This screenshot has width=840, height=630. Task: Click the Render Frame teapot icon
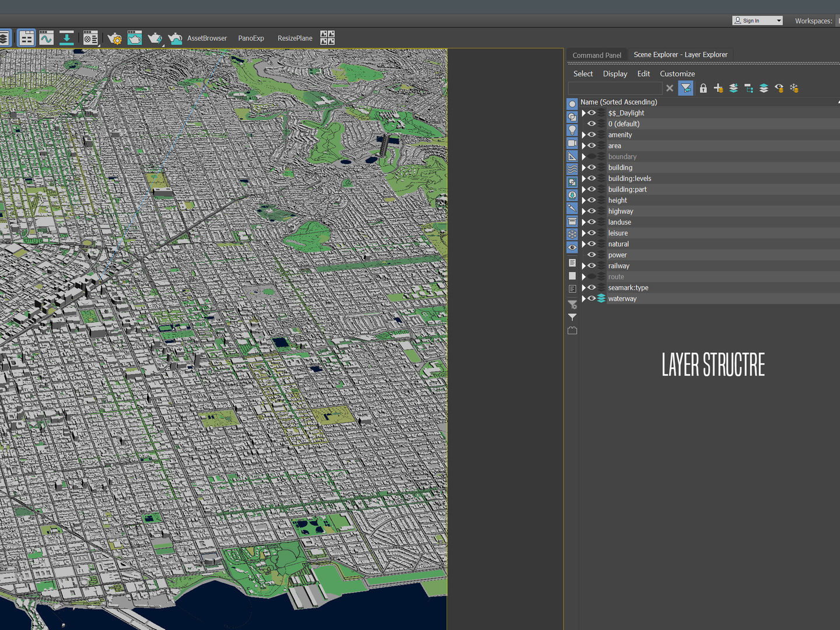coord(134,38)
